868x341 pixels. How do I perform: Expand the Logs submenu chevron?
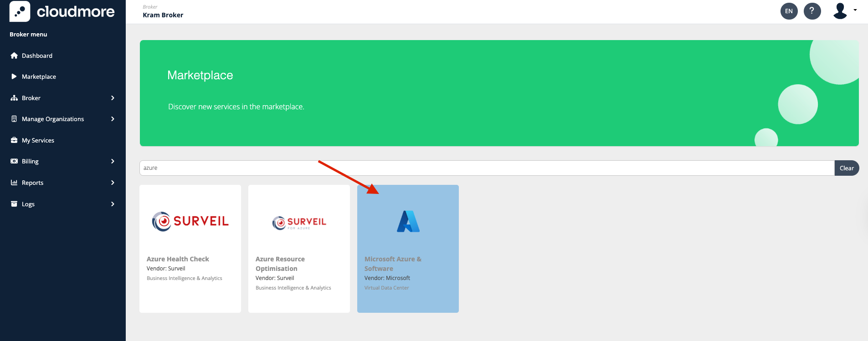point(113,204)
